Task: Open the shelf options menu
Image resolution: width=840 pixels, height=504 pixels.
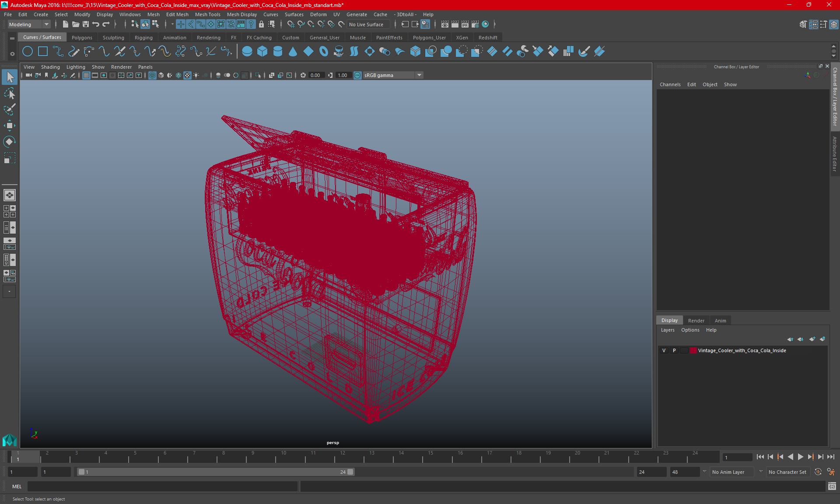Action: (12, 54)
